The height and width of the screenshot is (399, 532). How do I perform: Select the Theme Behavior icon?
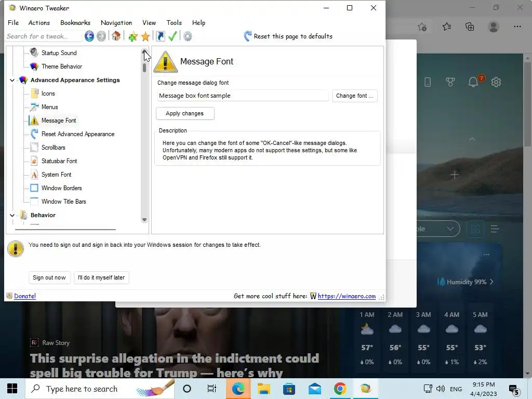click(x=34, y=66)
